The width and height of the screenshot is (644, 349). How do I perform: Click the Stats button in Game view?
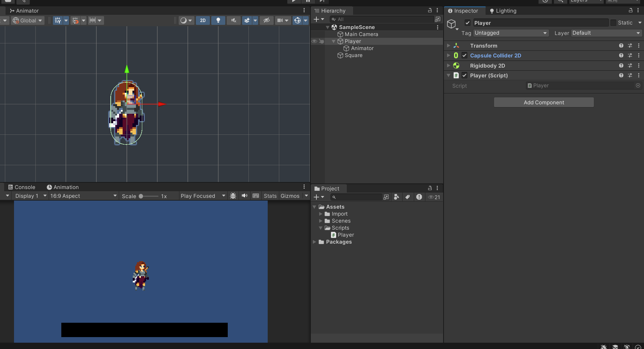[270, 196]
